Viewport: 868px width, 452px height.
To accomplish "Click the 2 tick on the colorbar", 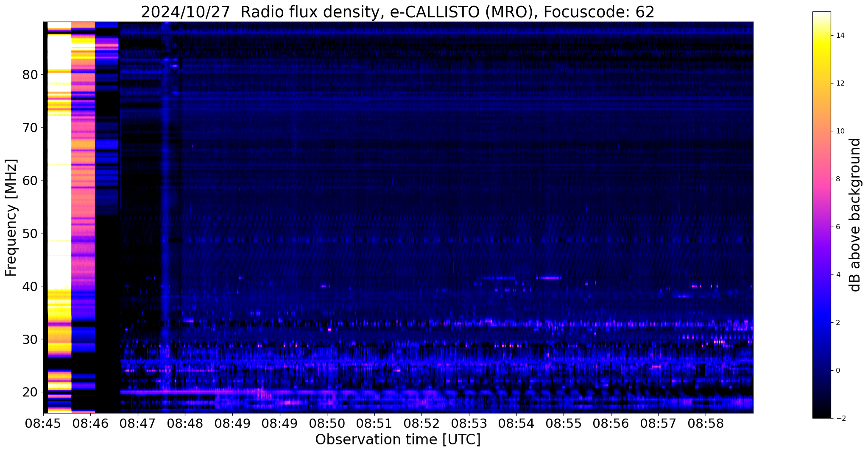I will point(837,323).
